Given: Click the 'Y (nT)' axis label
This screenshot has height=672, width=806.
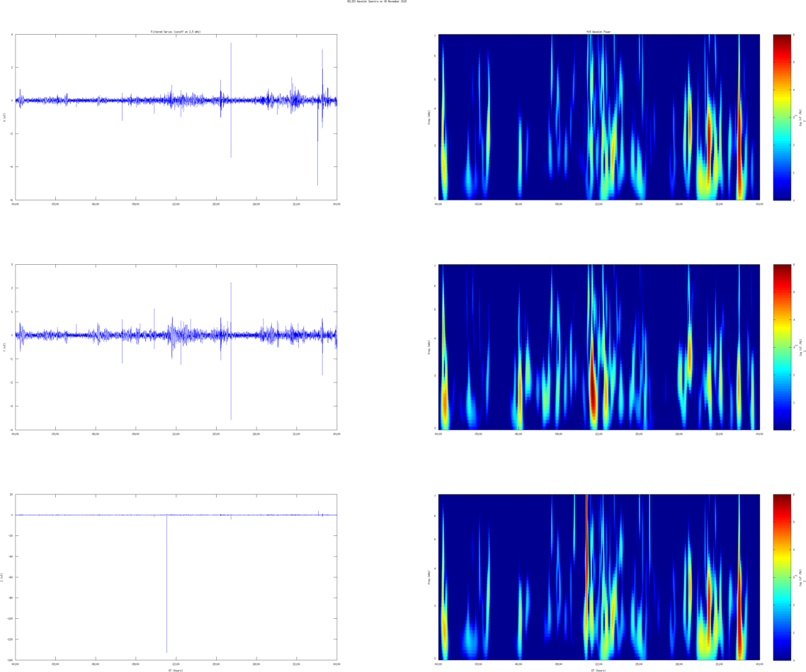Looking at the screenshot, I should [5, 347].
